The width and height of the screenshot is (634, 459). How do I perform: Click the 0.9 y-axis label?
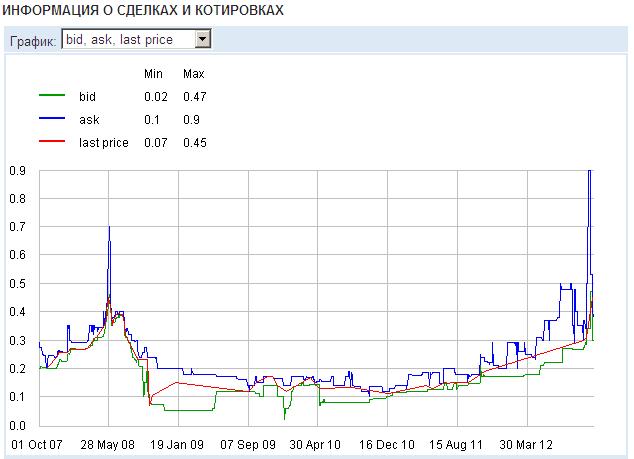click(x=17, y=171)
